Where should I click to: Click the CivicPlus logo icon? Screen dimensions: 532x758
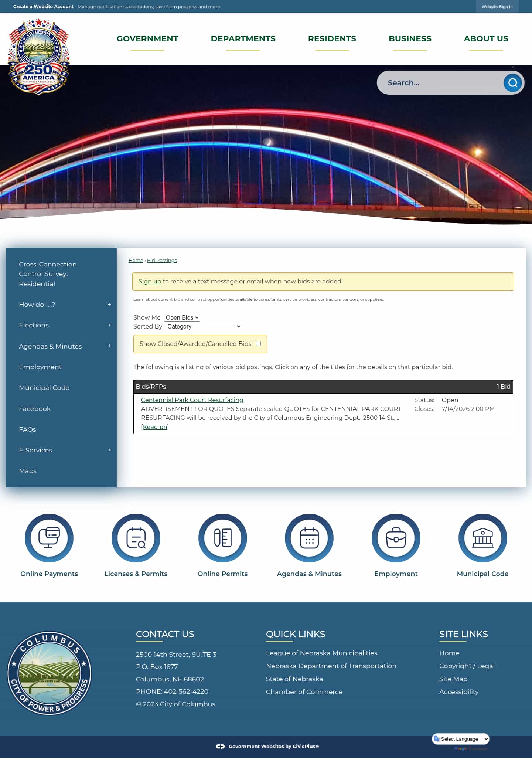220,747
